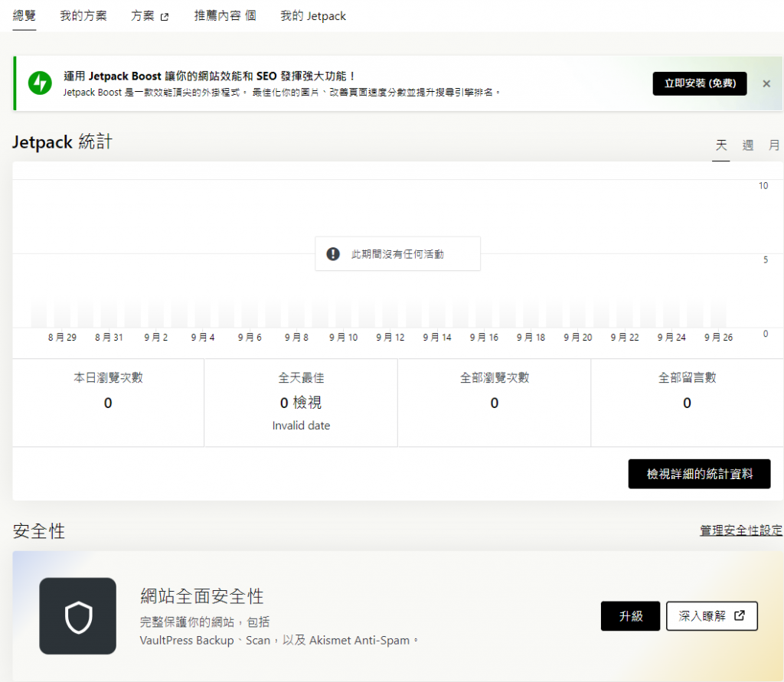Click the 安全性 section heading

click(x=39, y=531)
